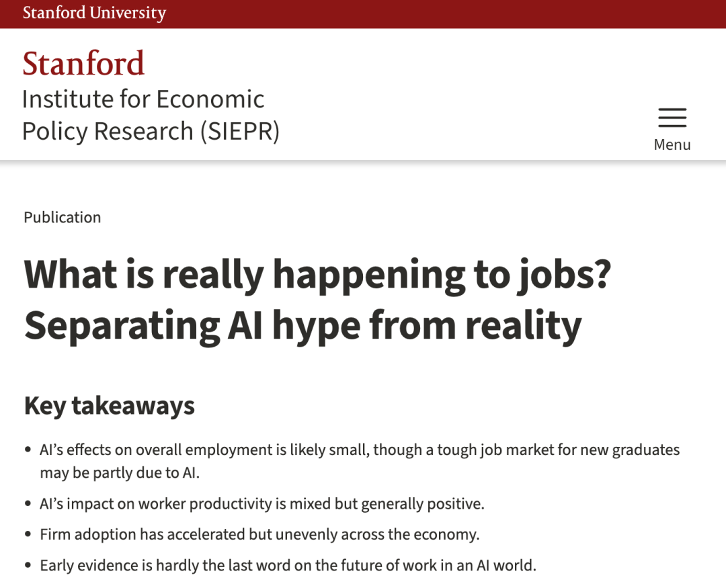Open the Stanford University top bar link

95,13
